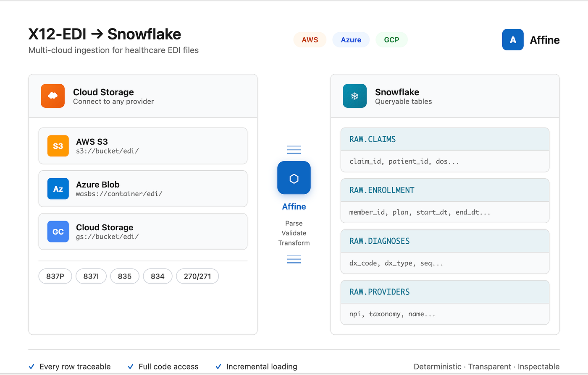Click 'Deterministic · Transparent · Inspectable' tagline

coord(487,367)
